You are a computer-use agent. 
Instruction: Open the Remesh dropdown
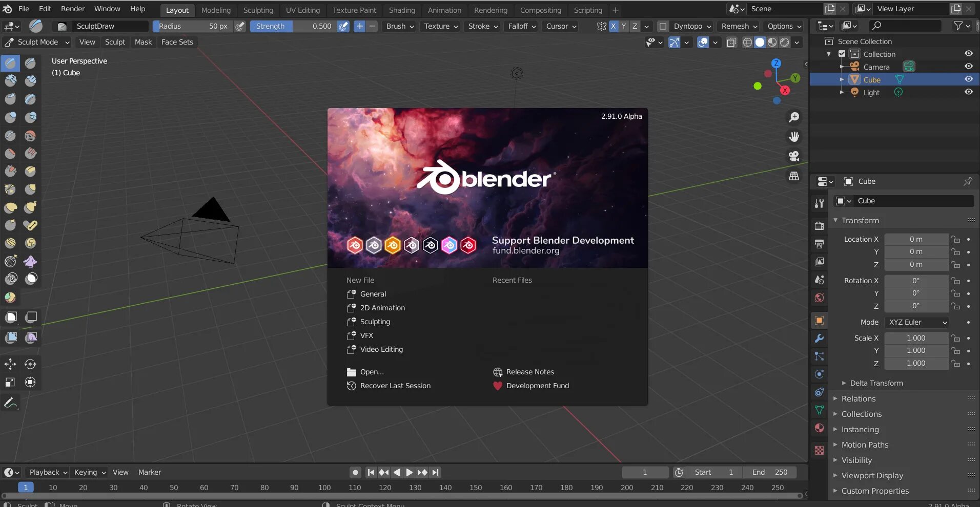[739, 26]
